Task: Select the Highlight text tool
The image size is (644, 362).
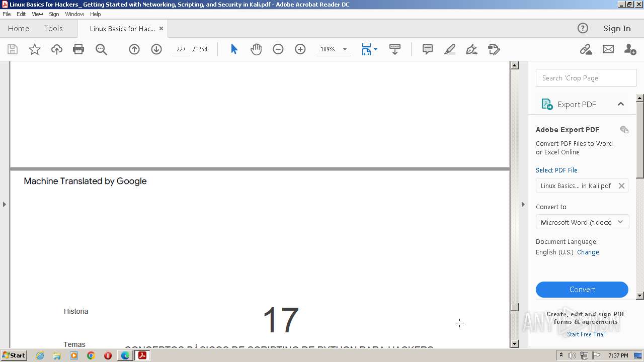Action: point(450,49)
